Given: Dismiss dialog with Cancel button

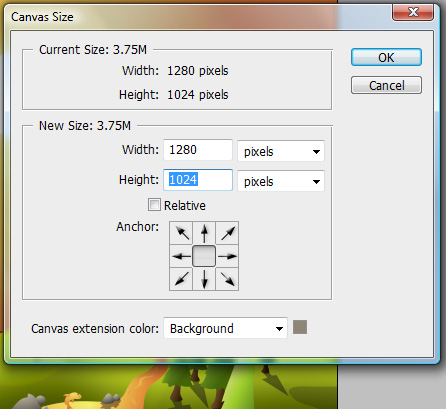Looking at the screenshot, I should pos(386,85).
